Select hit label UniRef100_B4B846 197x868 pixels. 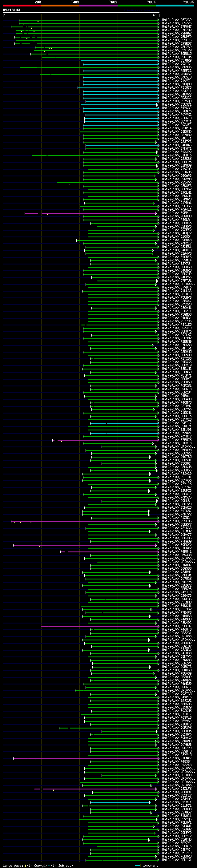pyautogui.click(x=176, y=145)
